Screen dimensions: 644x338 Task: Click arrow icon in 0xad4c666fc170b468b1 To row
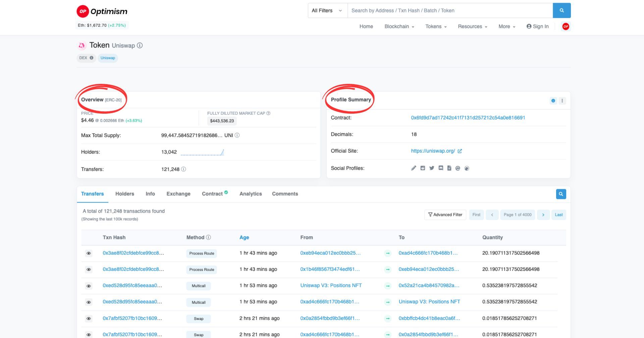(388, 253)
